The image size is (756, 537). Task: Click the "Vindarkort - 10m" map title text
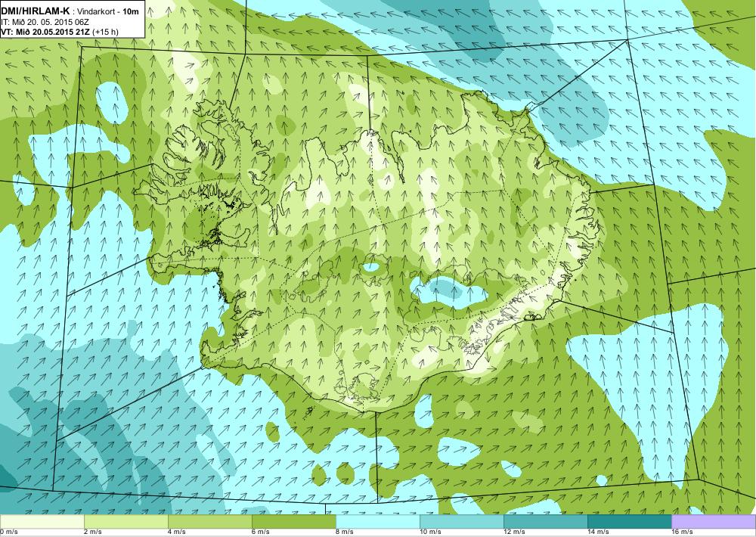tap(108, 11)
